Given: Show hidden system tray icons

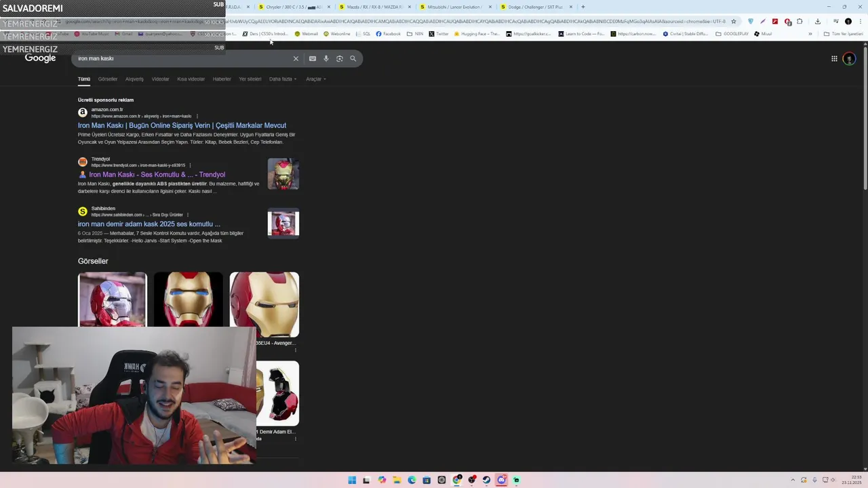Looking at the screenshot, I should 793,480.
